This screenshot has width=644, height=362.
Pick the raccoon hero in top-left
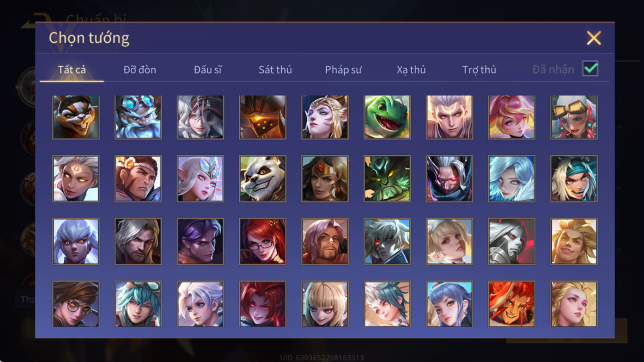pos(76,117)
